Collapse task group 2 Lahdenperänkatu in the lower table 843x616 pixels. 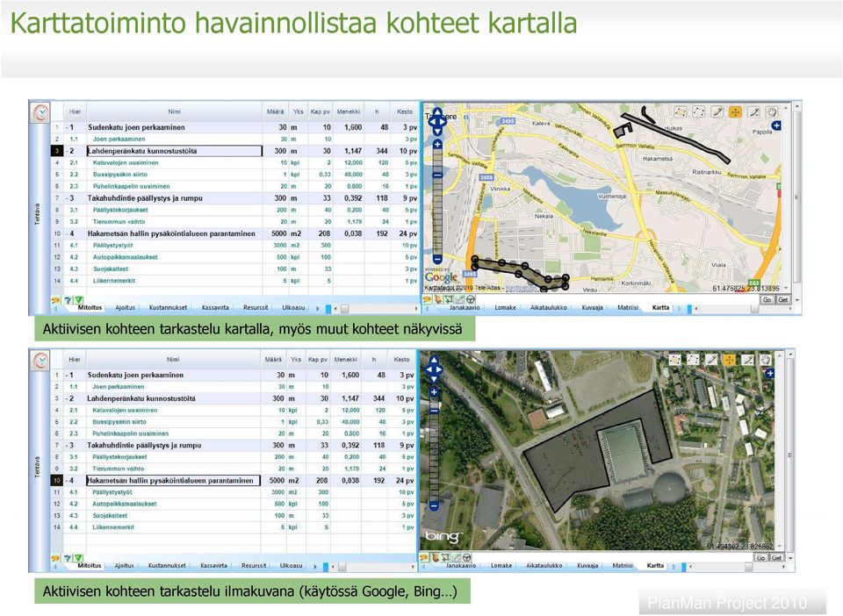click(68, 399)
